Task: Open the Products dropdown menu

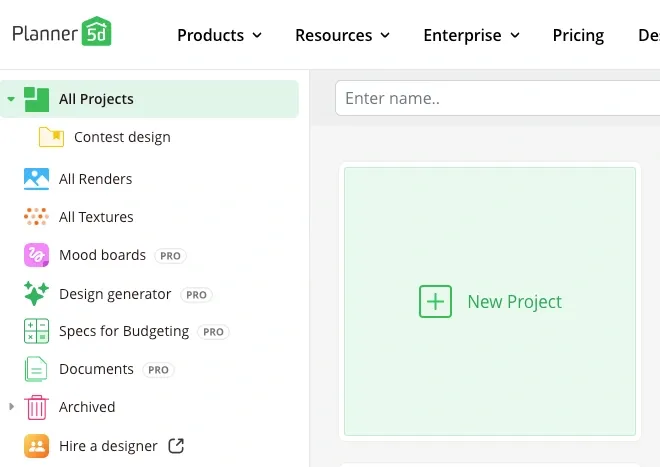Action: tap(219, 35)
